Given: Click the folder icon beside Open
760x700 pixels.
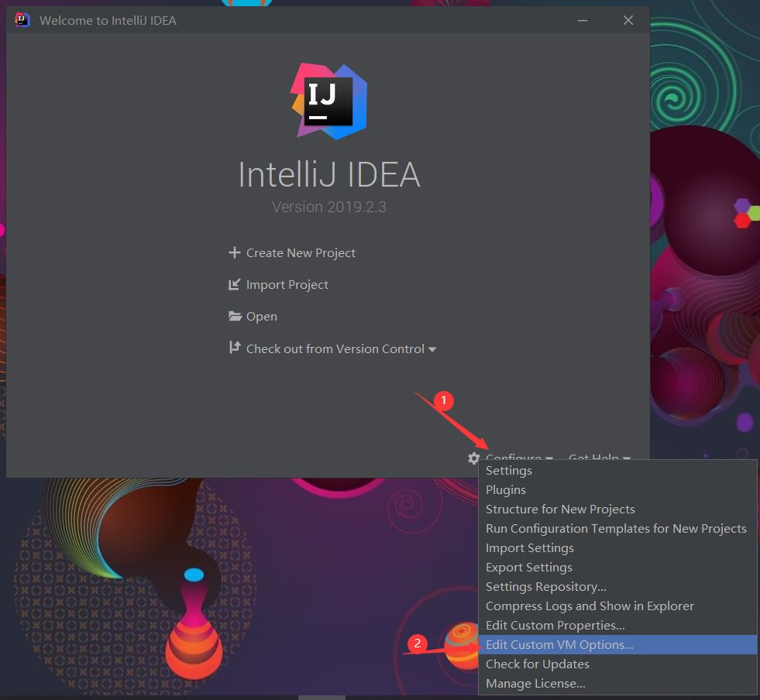Looking at the screenshot, I should click(x=235, y=317).
